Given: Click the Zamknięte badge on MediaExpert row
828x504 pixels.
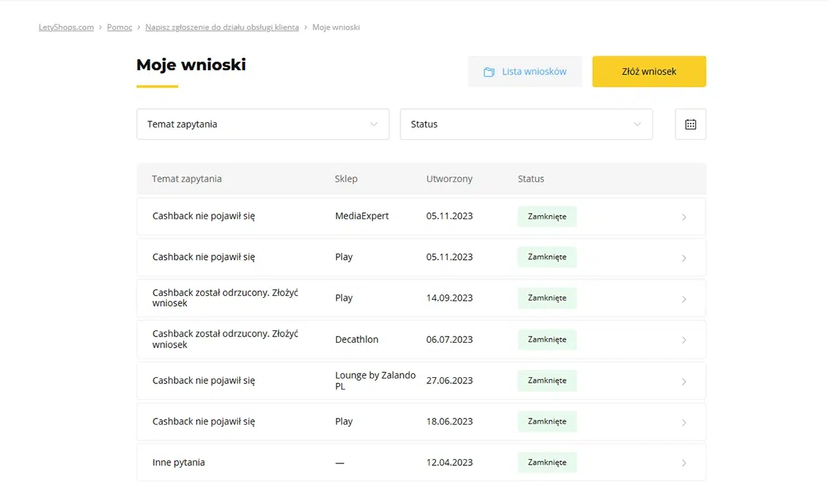Looking at the screenshot, I should 546,216.
